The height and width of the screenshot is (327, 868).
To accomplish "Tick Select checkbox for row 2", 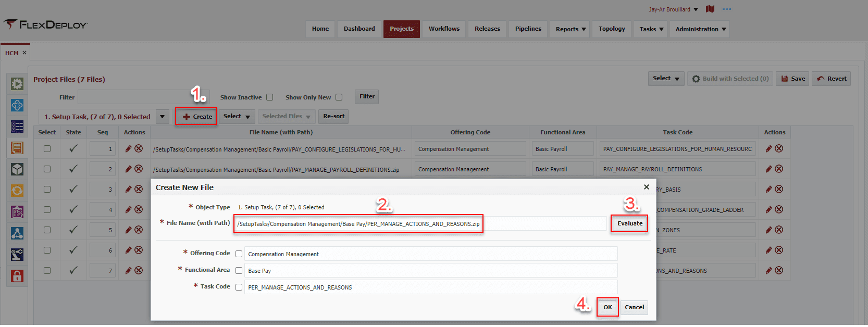I will pos(47,169).
